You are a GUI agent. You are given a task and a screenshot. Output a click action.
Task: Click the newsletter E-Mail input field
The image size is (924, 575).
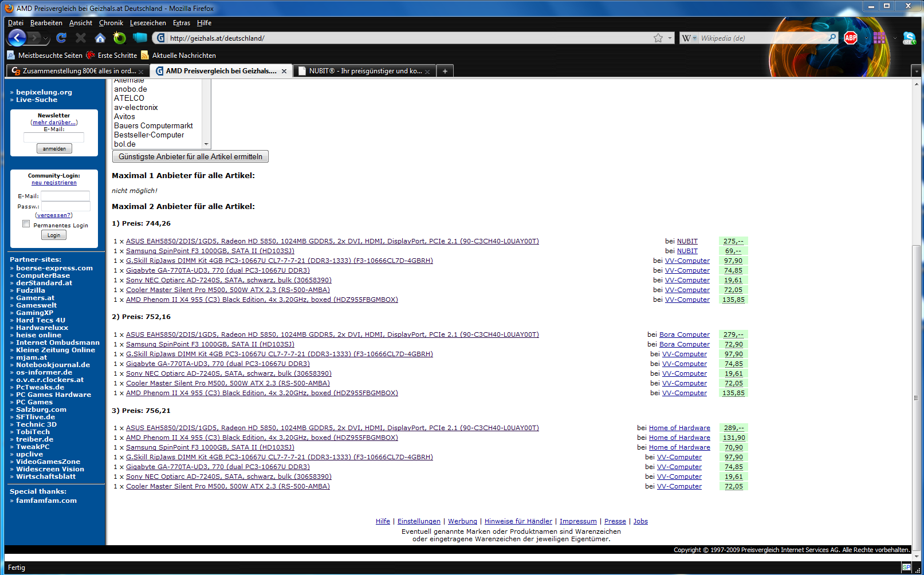point(54,137)
